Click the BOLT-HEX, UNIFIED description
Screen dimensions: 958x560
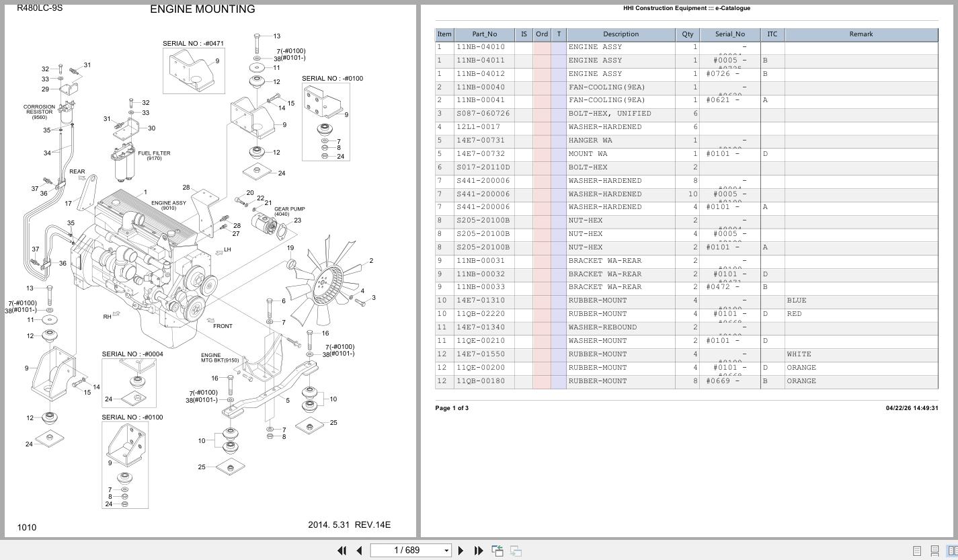pyautogui.click(x=610, y=114)
